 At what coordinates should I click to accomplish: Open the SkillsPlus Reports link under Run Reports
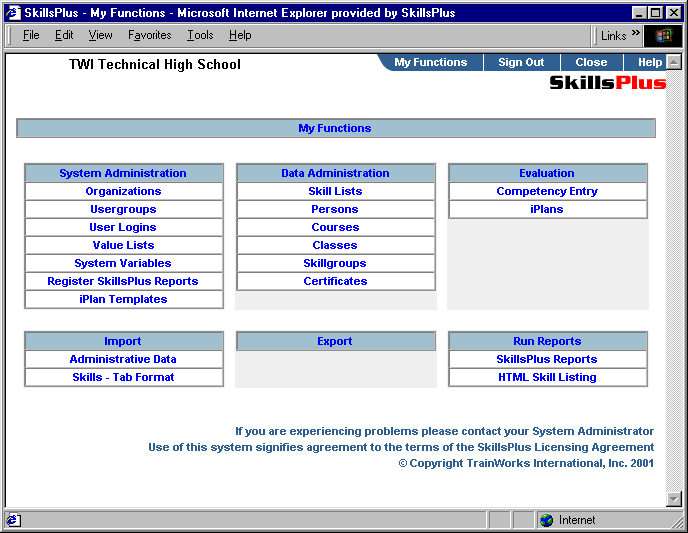tap(547, 359)
